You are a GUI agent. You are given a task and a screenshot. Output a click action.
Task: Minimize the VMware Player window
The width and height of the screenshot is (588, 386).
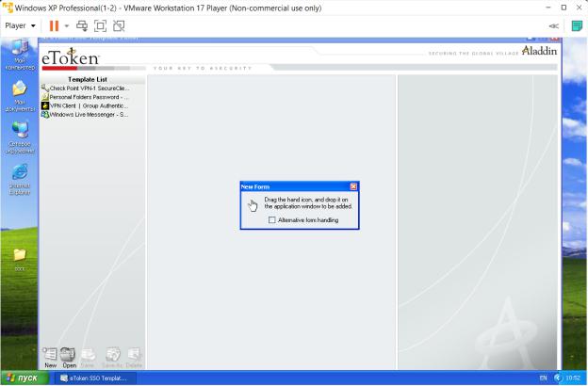click(548, 8)
